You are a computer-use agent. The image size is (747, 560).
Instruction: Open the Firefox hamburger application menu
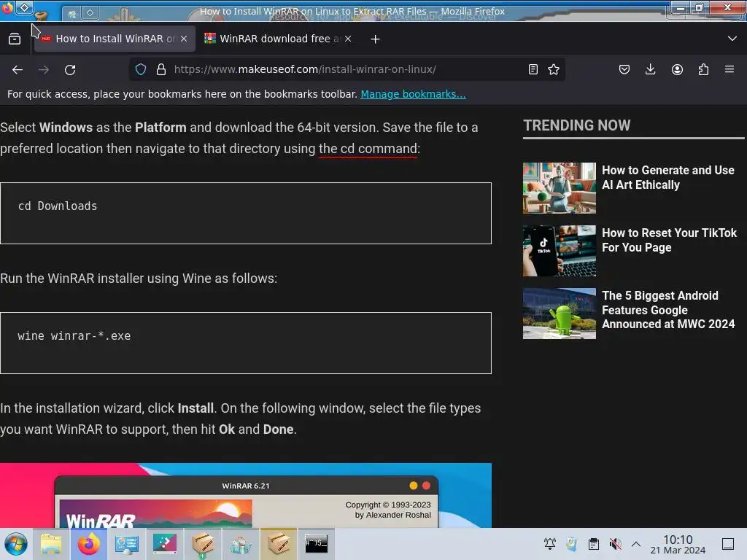(729, 69)
